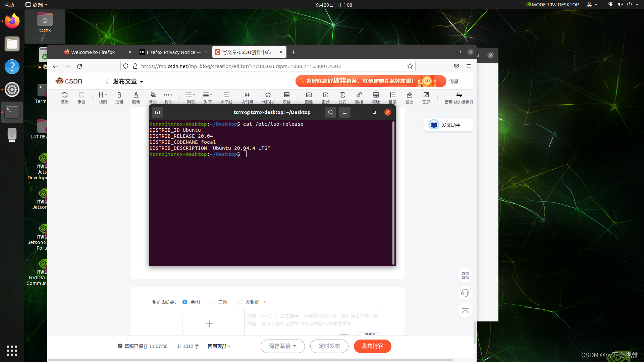Insert a code block in the editor
Image resolution: width=644 pixels, height=362 pixels.
268,98
